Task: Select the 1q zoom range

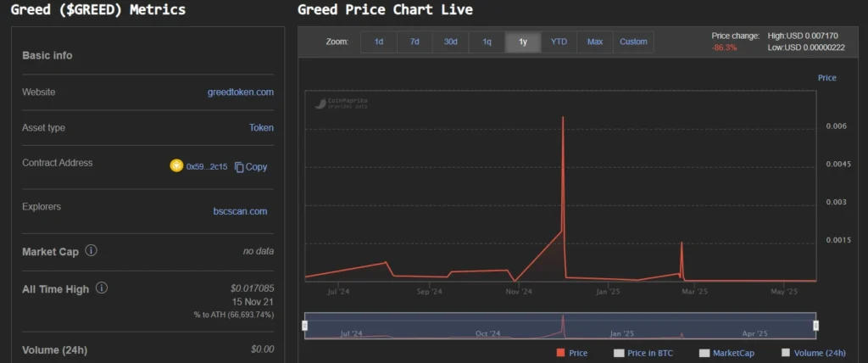Action: pyautogui.click(x=487, y=42)
